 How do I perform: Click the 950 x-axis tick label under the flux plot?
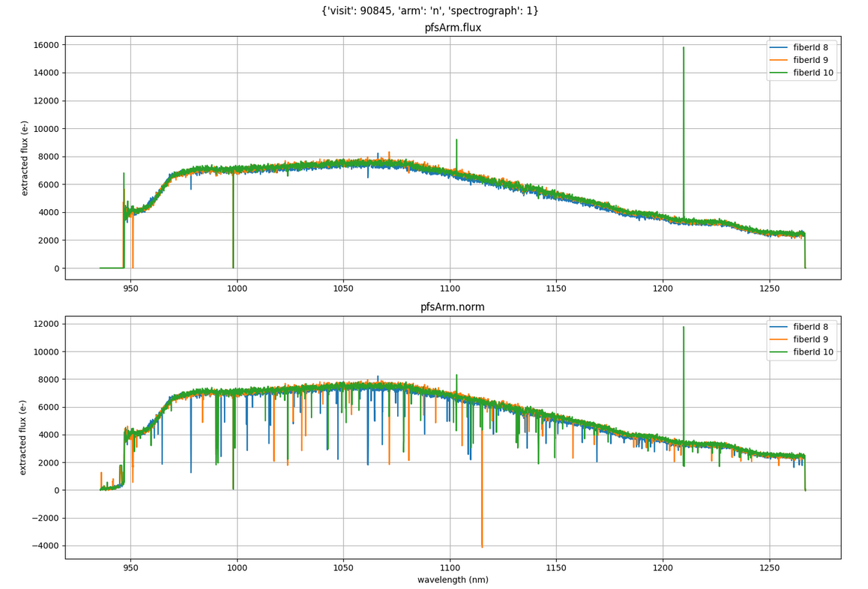130,287
